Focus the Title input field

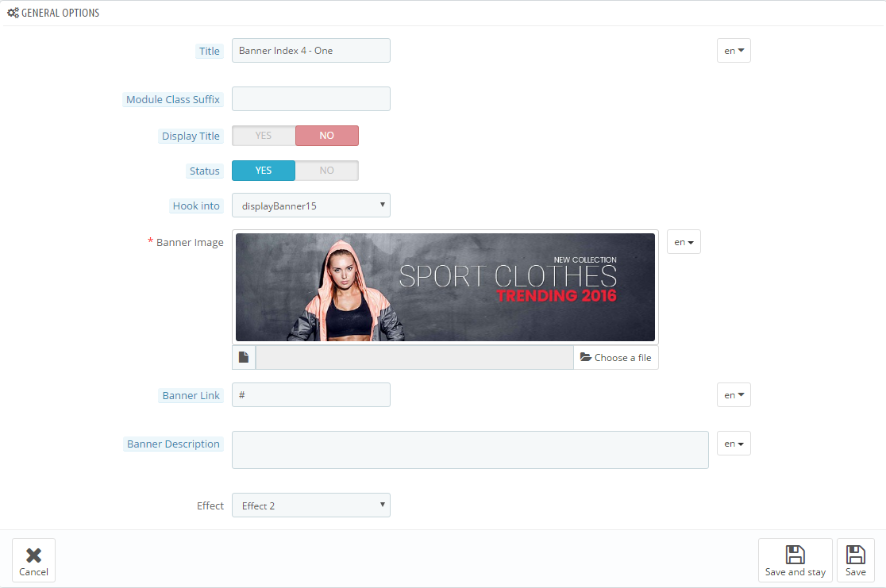coord(310,50)
